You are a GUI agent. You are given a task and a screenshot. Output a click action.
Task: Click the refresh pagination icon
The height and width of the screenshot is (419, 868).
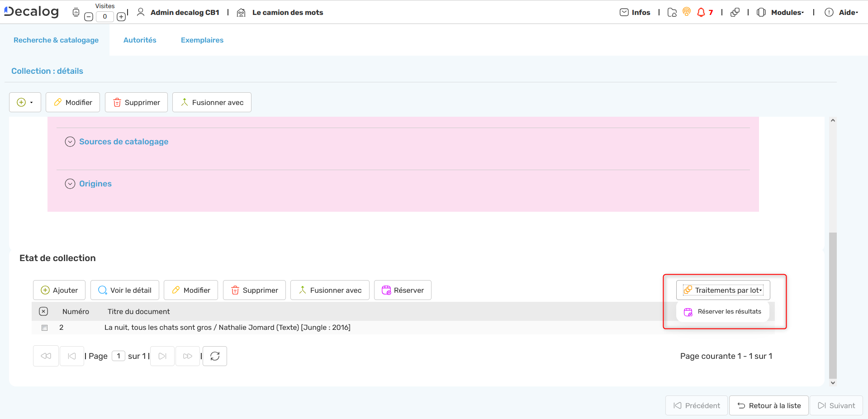pos(215,356)
